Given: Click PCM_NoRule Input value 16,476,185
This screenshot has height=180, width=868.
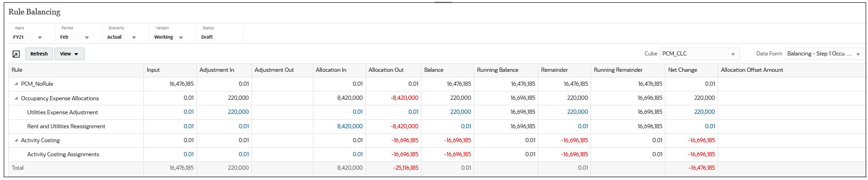Looking at the screenshot, I should pos(182,84).
